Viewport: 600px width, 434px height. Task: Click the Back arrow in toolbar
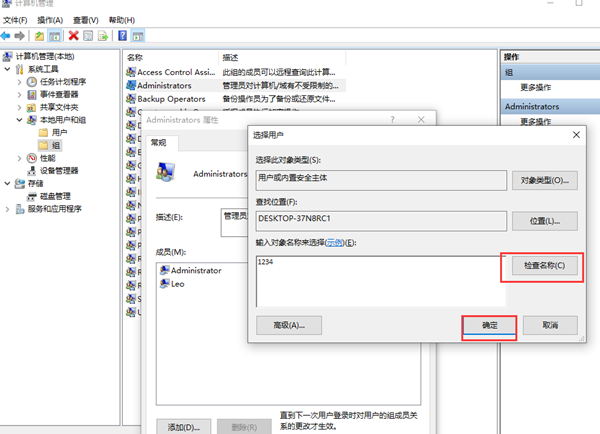tap(7, 36)
